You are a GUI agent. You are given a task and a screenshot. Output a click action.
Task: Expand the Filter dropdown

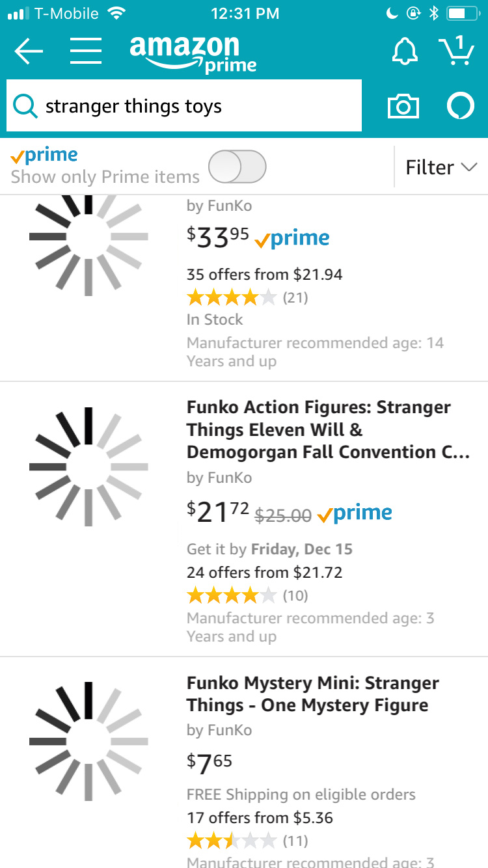(x=441, y=167)
